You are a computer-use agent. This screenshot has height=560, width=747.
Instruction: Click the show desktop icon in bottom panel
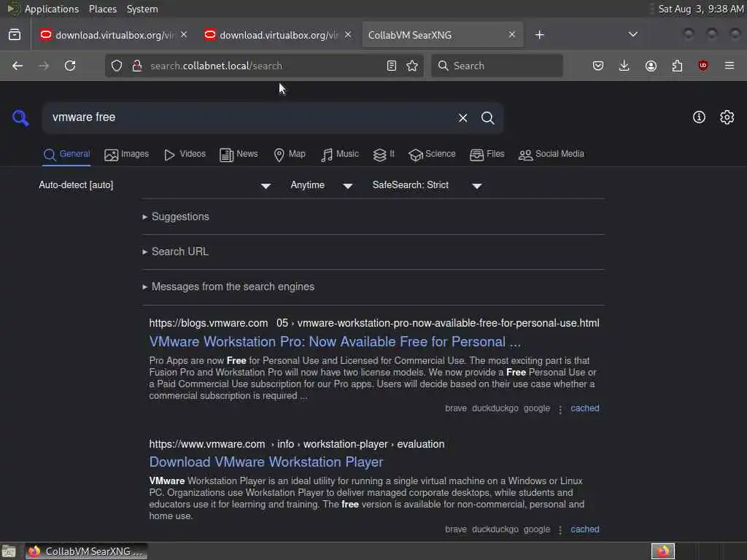(x=9, y=551)
